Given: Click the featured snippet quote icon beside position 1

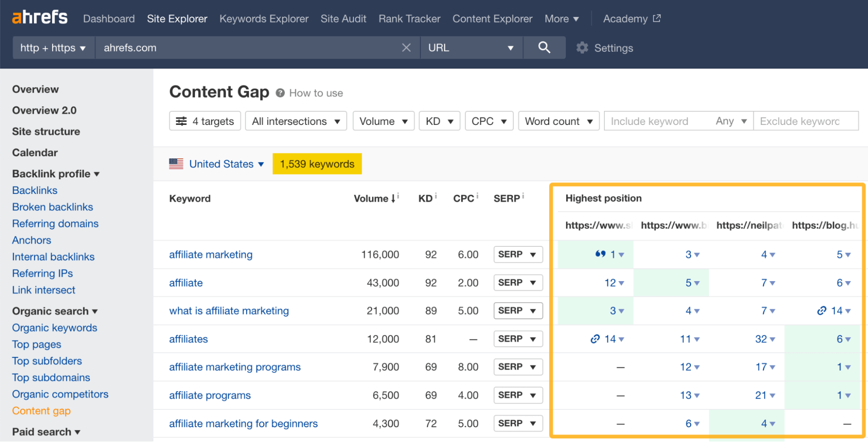Looking at the screenshot, I should point(601,254).
